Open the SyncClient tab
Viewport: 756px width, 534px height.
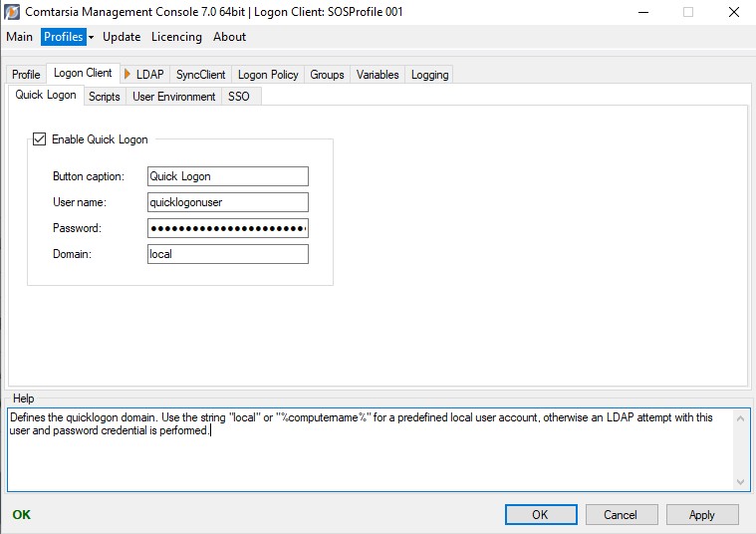(200, 75)
